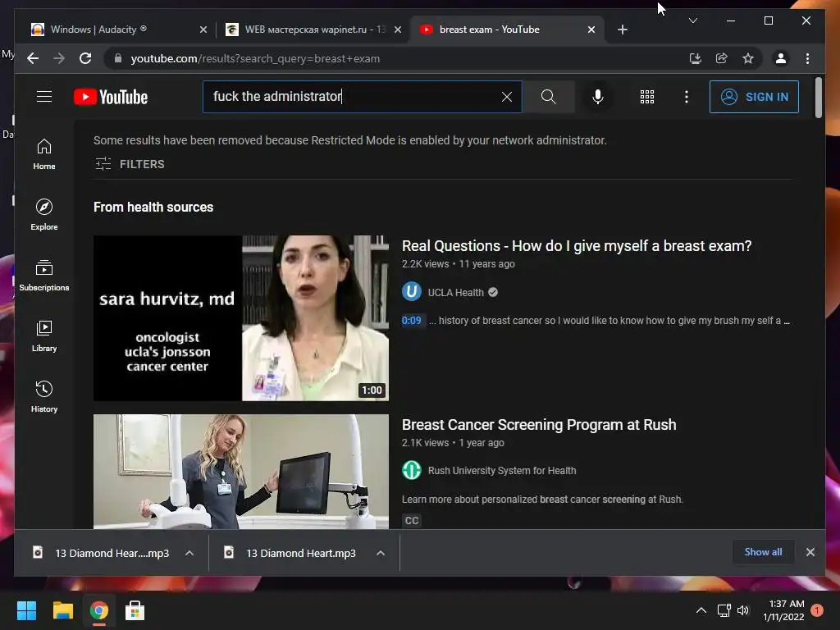Open the volume speaker tray icon
Screen dimensions: 840x630
[743, 610]
